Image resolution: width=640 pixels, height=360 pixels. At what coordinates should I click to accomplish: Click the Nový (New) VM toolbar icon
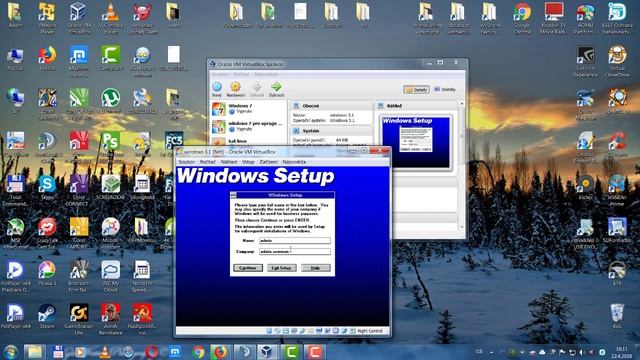[x=217, y=87]
